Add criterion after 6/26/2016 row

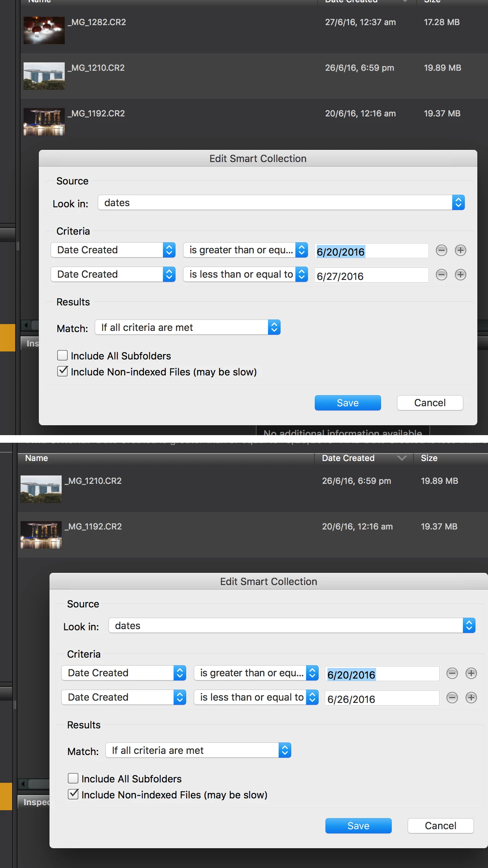pyautogui.click(x=471, y=698)
